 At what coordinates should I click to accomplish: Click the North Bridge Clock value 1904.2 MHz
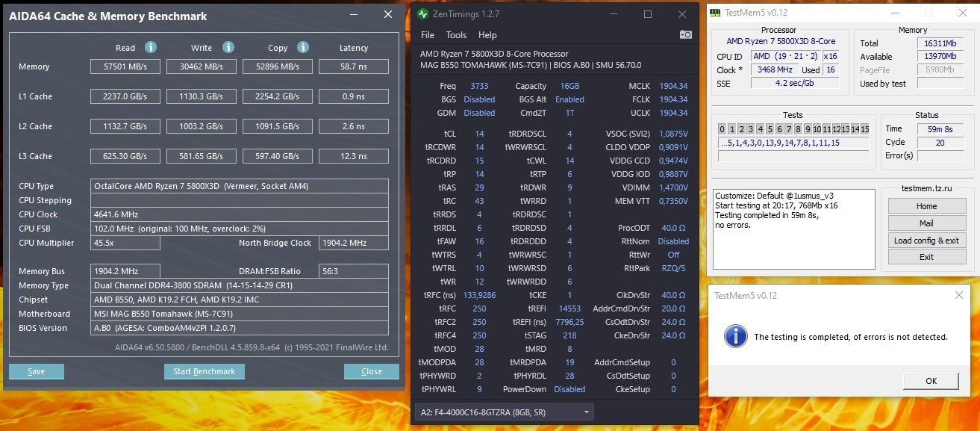point(354,243)
